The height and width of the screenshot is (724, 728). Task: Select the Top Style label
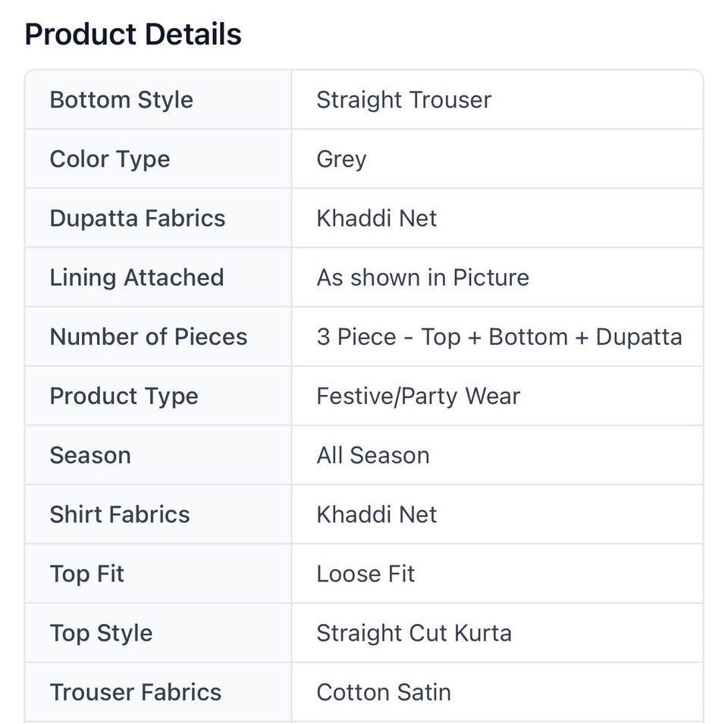(x=101, y=634)
